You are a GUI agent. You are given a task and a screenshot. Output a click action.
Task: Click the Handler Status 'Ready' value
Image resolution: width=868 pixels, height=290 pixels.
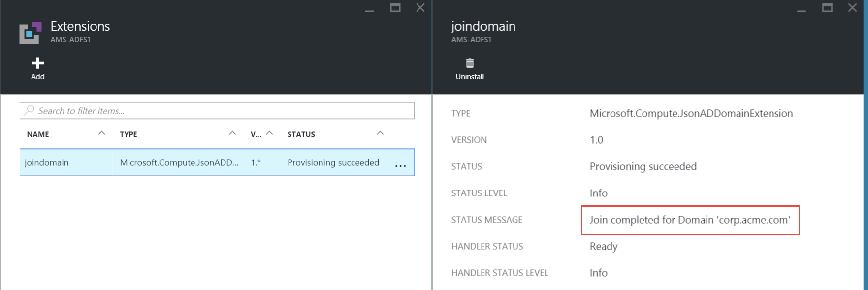click(x=604, y=247)
